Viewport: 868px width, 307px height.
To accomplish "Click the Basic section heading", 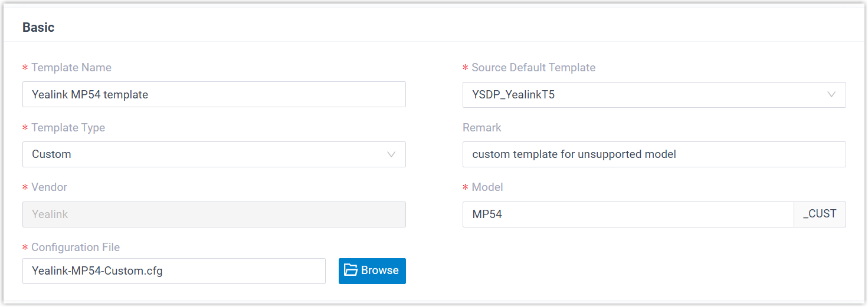I will point(38,27).
